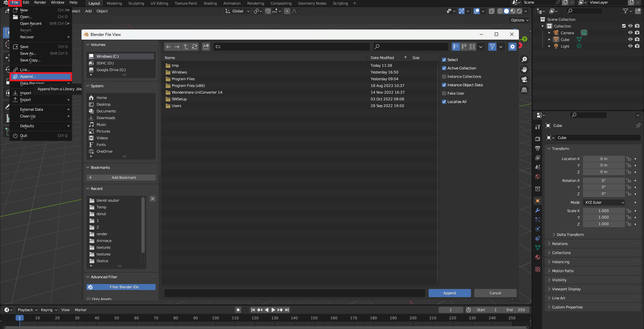Click the create new directory icon

coord(206,47)
